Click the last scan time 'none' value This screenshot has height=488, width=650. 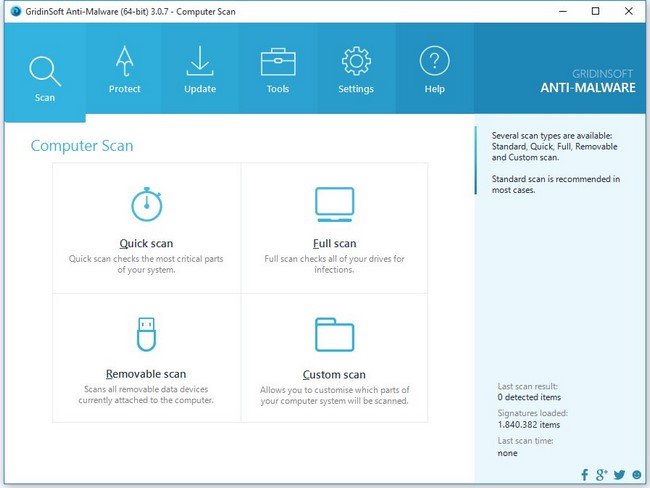(x=507, y=453)
